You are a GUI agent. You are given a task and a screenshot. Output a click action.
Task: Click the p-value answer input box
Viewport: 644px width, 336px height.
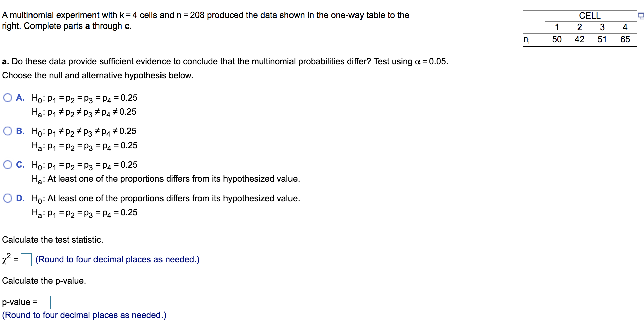click(x=45, y=302)
